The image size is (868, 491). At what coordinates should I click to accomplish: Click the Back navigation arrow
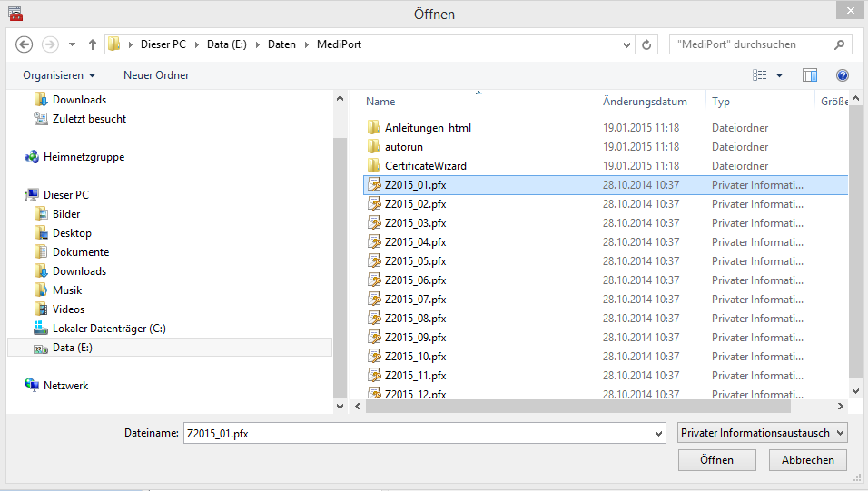point(25,44)
